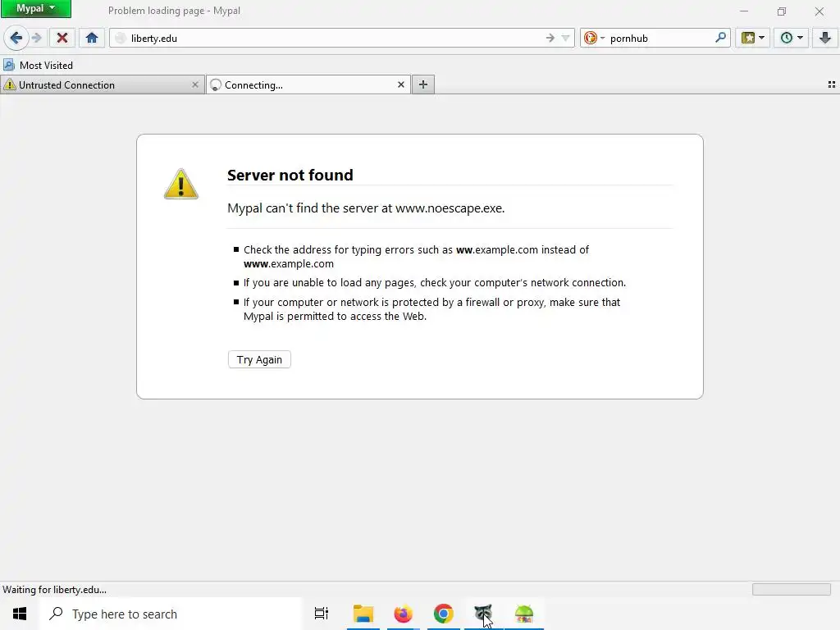This screenshot has height=630, width=840.
Task: Open a new tab with plus button
Action: [423, 84]
